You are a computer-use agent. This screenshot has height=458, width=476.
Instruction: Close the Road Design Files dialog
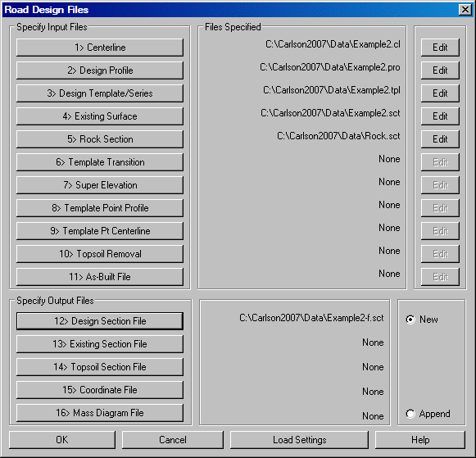click(x=465, y=10)
